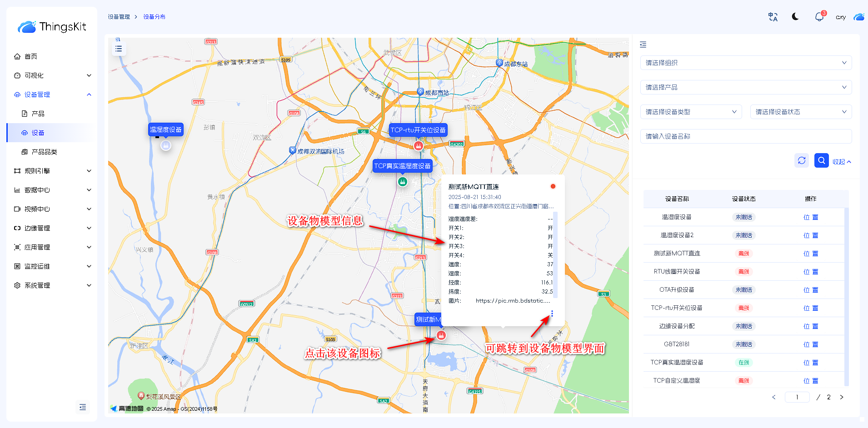Viewport: 868px width, 428px height.
Task: Click the map list menu icon
Action: 119,49
